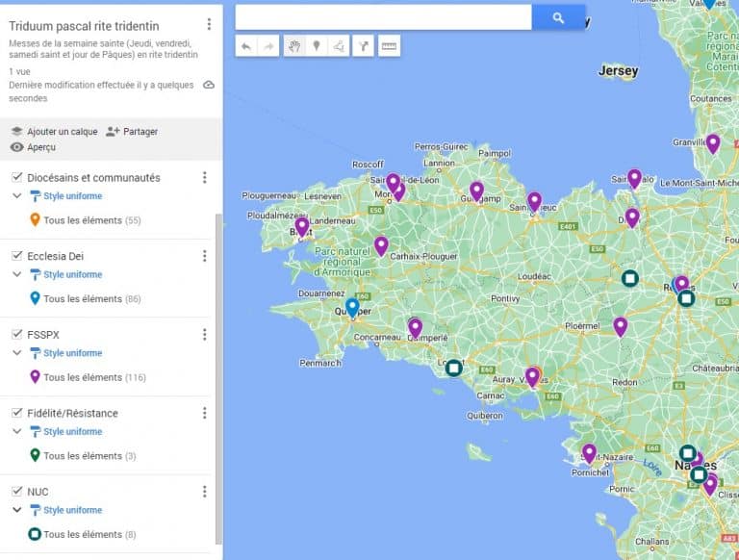Screen dimensions: 739x560
Task: Collapse Diocésains et communautés layer chevron
Action: click(x=17, y=195)
